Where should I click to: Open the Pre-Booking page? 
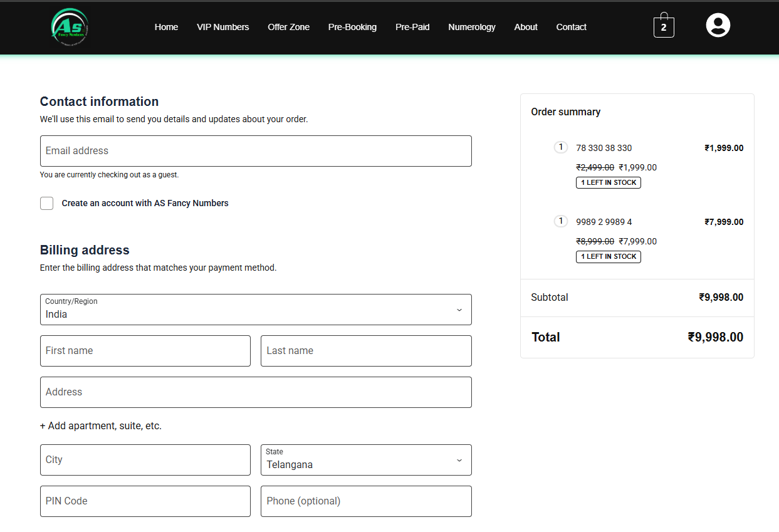click(x=352, y=27)
